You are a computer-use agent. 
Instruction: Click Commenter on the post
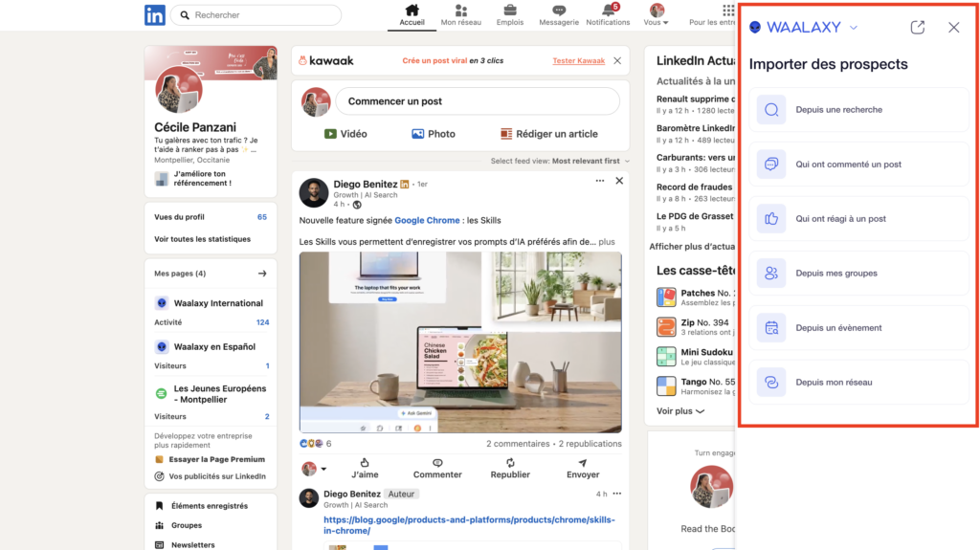click(437, 468)
